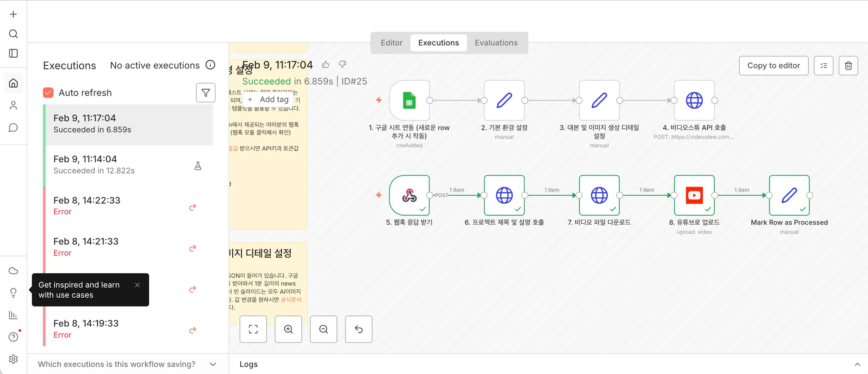This screenshot has height=374, width=868.
Task: Switch to the Editor tab
Action: pyautogui.click(x=391, y=43)
